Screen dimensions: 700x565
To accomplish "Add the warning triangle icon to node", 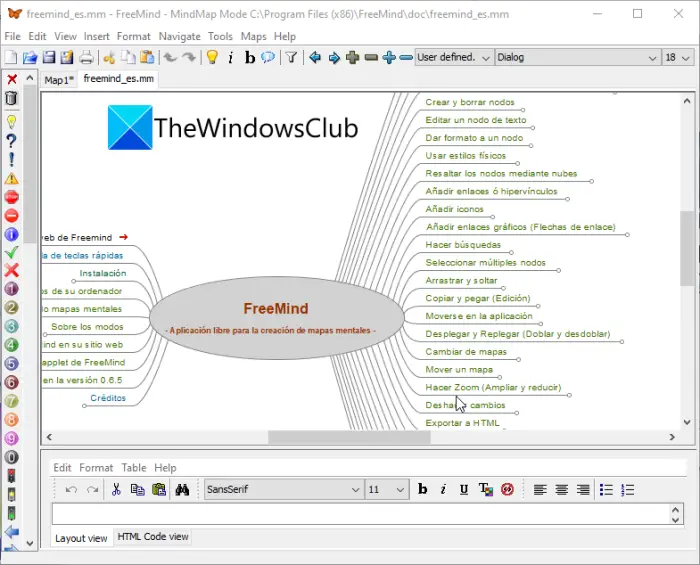I will [x=12, y=179].
